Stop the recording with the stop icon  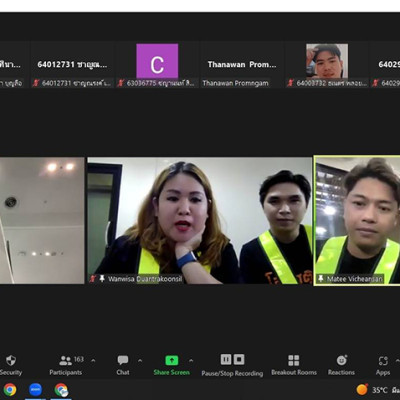tap(239, 359)
